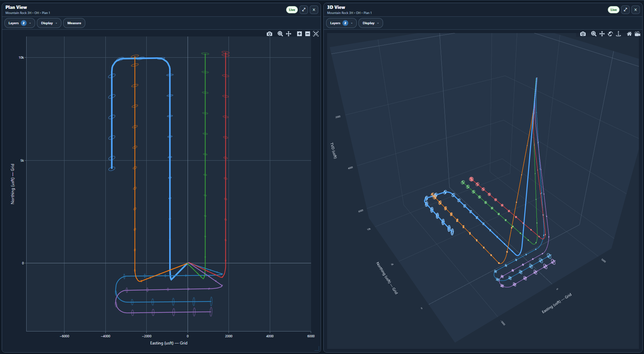Close the 3D View panel
This screenshot has width=644, height=354.
pos(635,10)
